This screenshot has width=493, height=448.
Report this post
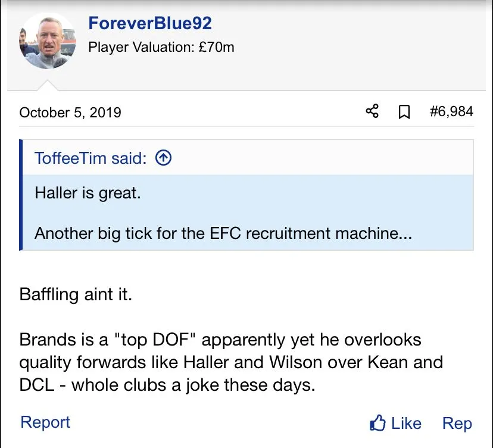(45, 422)
